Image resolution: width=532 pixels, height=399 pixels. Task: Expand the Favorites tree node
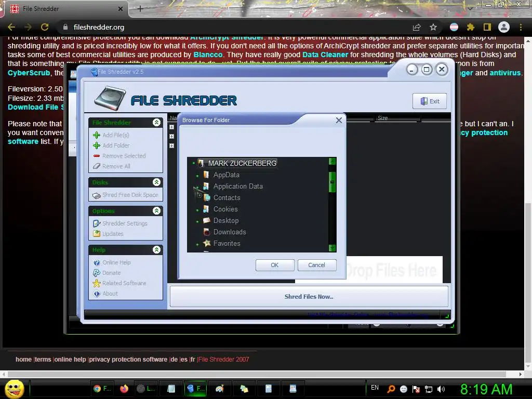click(x=197, y=244)
